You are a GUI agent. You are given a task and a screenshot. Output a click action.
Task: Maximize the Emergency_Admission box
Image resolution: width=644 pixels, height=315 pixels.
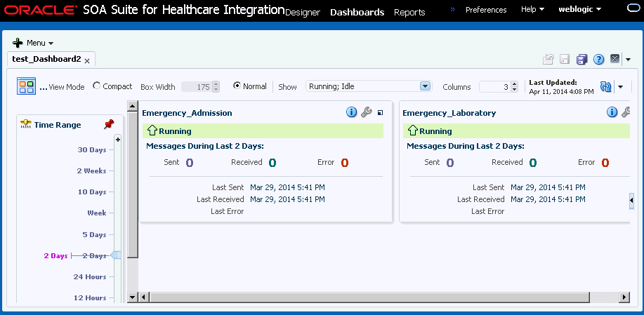pyautogui.click(x=381, y=113)
